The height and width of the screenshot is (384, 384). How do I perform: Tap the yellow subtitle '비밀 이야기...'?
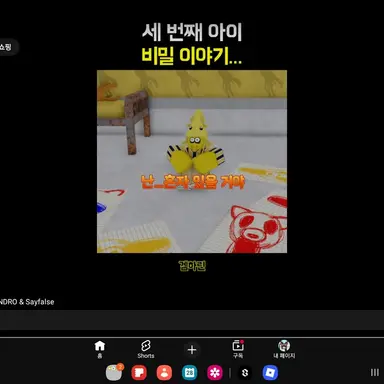click(x=192, y=55)
